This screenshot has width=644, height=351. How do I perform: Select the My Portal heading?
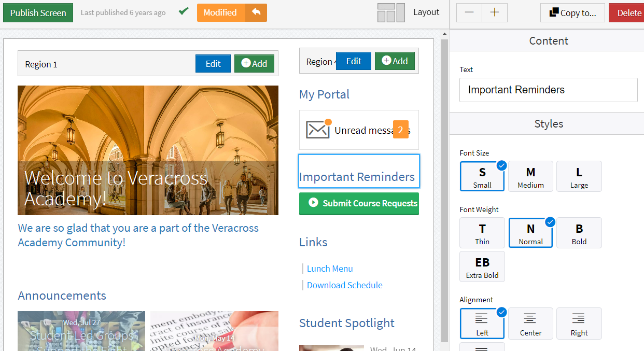(324, 94)
